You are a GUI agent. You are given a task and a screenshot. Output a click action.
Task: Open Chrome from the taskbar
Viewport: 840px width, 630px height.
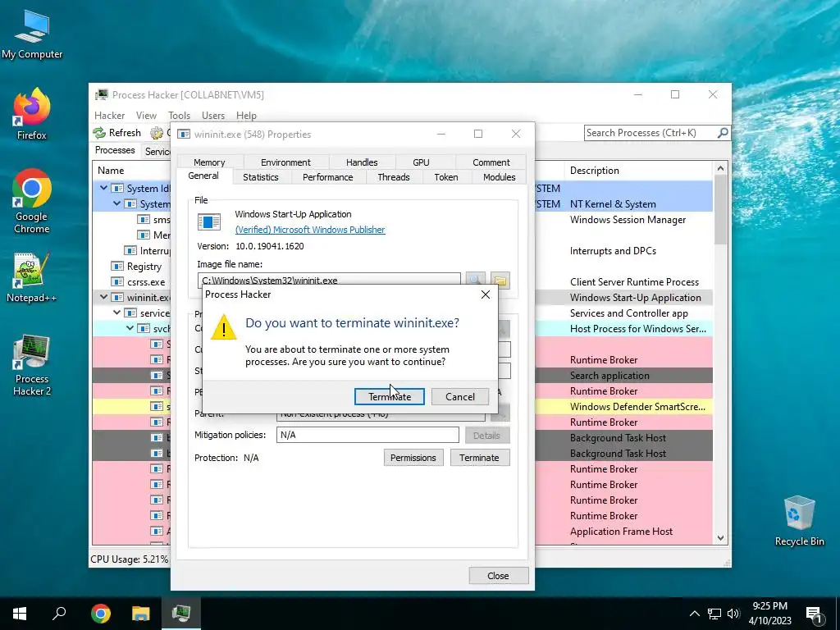[x=100, y=614]
